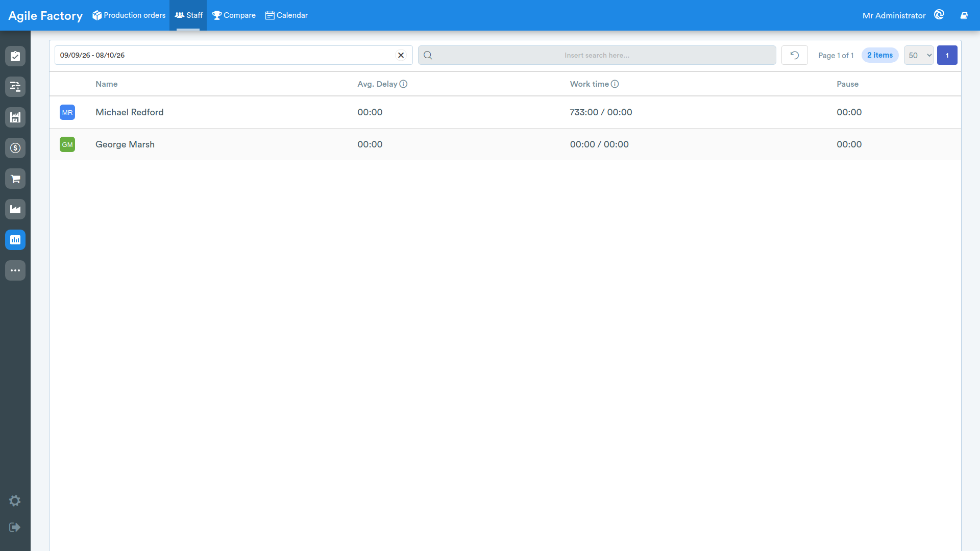Open the Gantt planning sidebar icon
This screenshot has width=980, height=551.
pyautogui.click(x=15, y=87)
